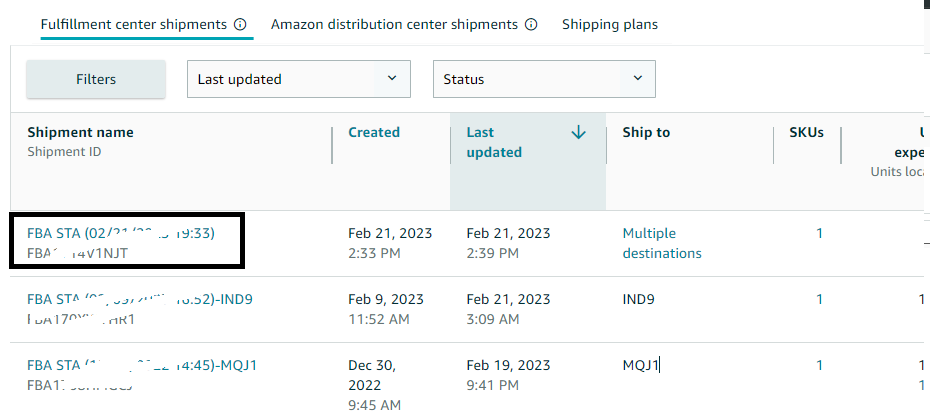Open the Shipping plans tab

[x=610, y=24]
